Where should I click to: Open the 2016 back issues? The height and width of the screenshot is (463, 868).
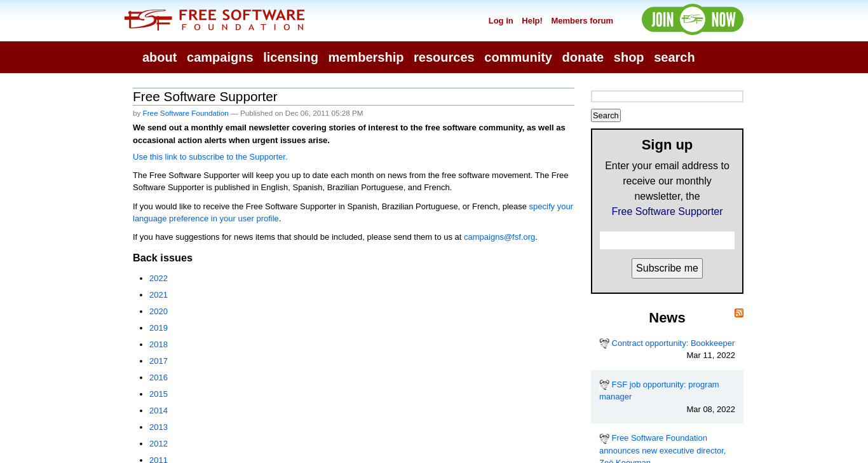[158, 378]
